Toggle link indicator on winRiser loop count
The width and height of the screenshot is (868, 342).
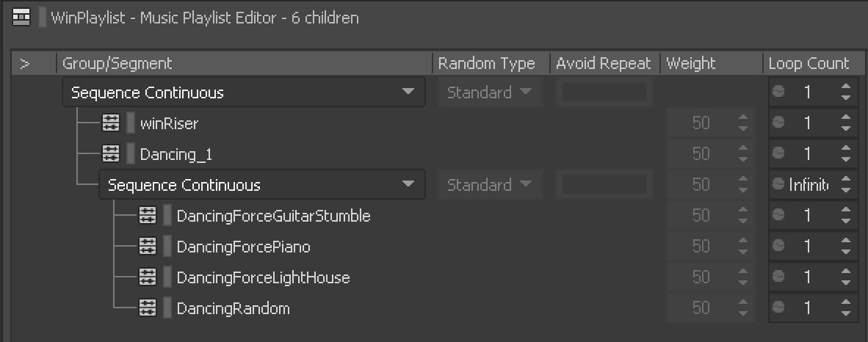point(778,123)
